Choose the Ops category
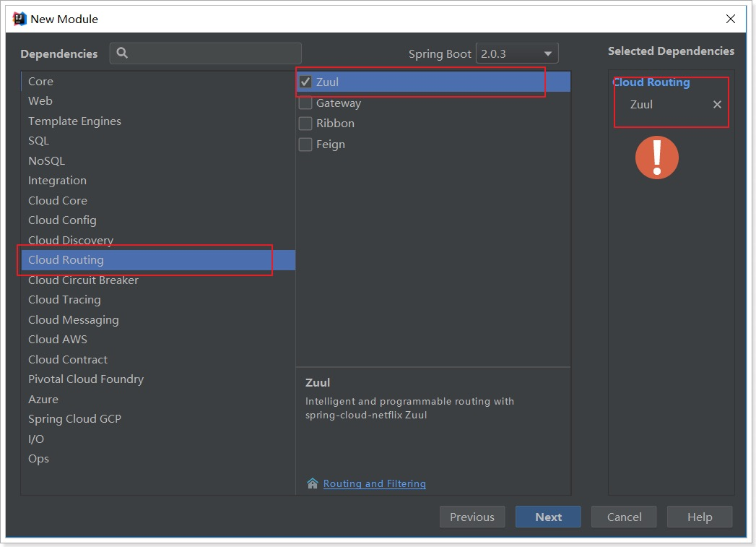 click(x=158, y=459)
